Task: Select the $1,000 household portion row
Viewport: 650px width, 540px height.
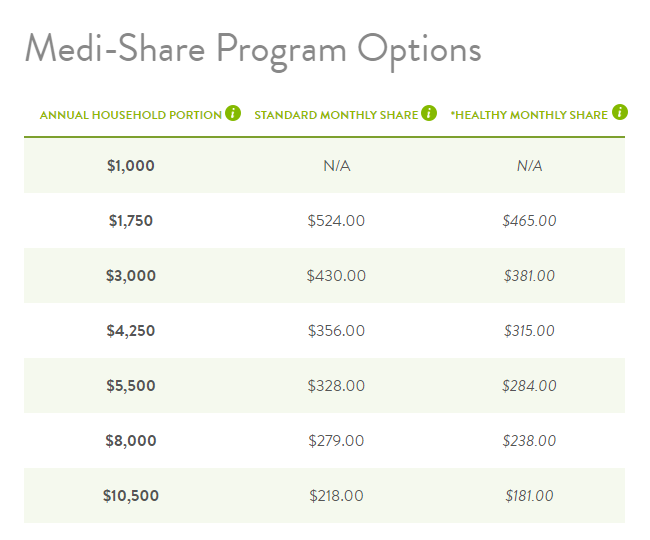Action: coord(324,166)
